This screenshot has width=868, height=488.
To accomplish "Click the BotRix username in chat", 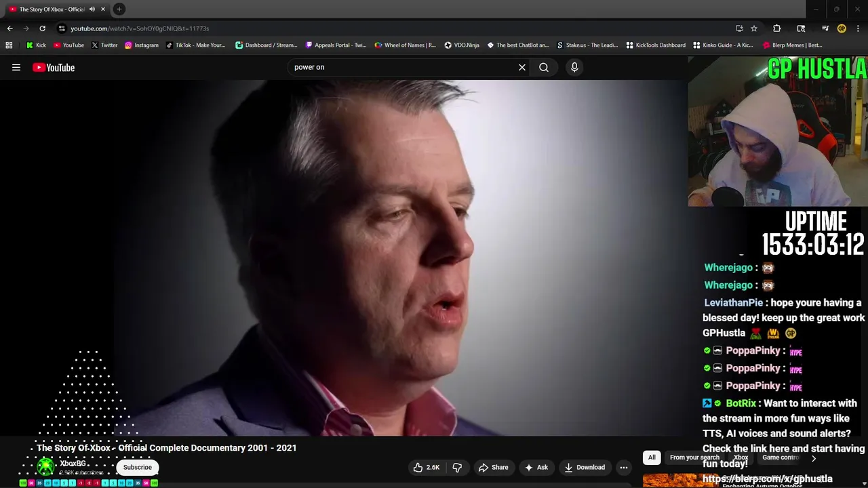I will [741, 403].
